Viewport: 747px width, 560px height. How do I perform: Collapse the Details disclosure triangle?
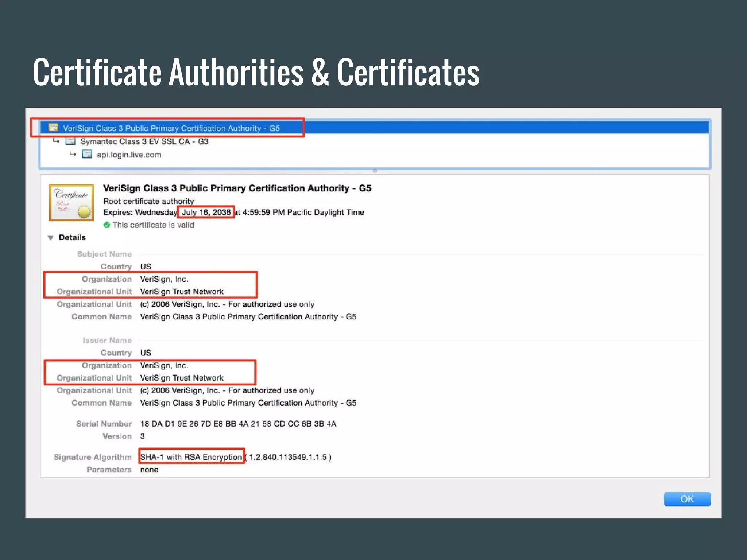pos(51,238)
